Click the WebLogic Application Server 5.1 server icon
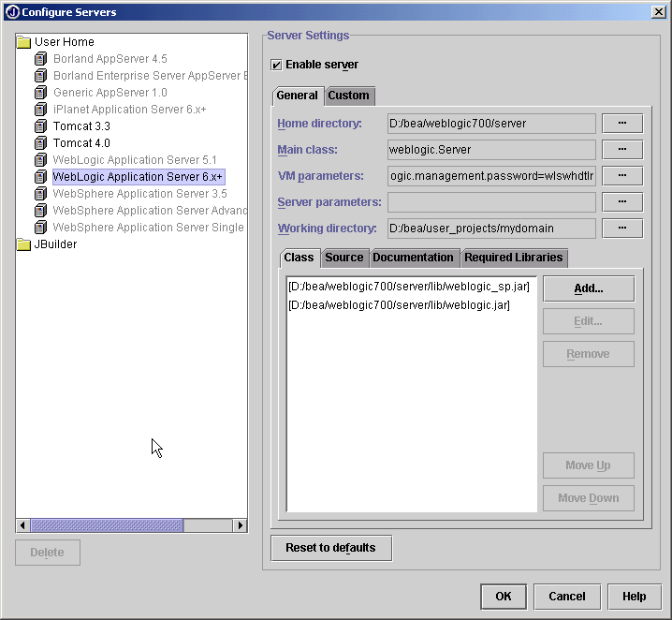 [x=41, y=160]
